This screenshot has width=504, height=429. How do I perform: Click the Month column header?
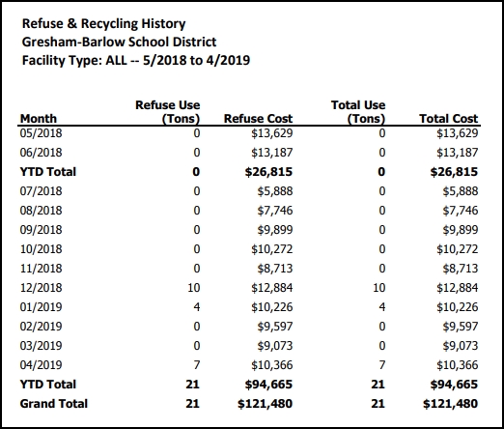(39, 119)
